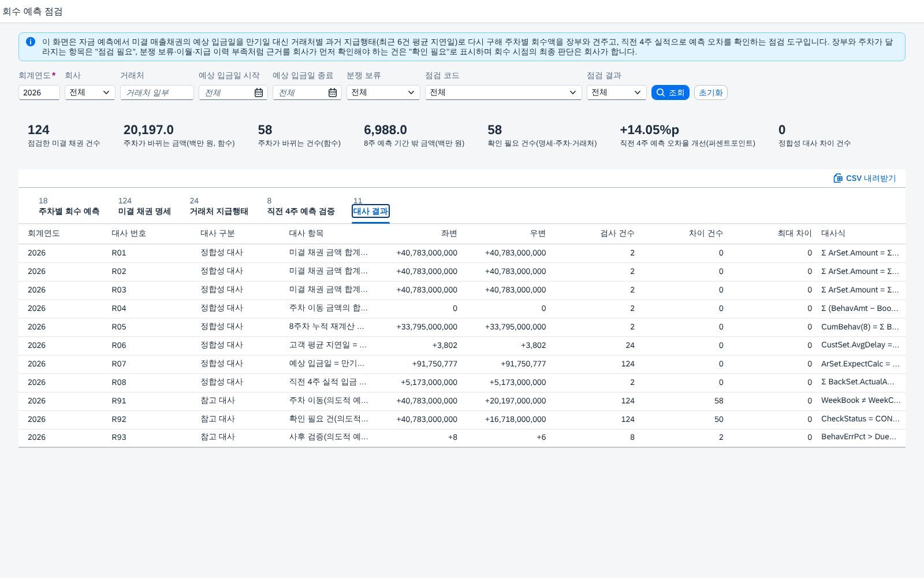Click the 초기화 reset button
The image size is (924, 578).
[711, 92]
